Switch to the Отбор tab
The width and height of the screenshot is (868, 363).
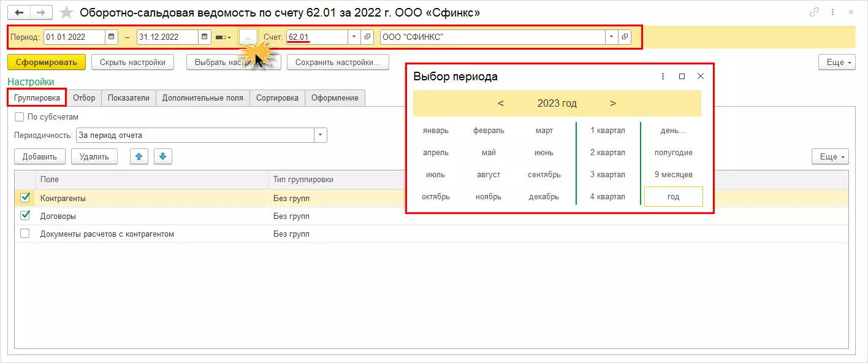[x=84, y=97]
